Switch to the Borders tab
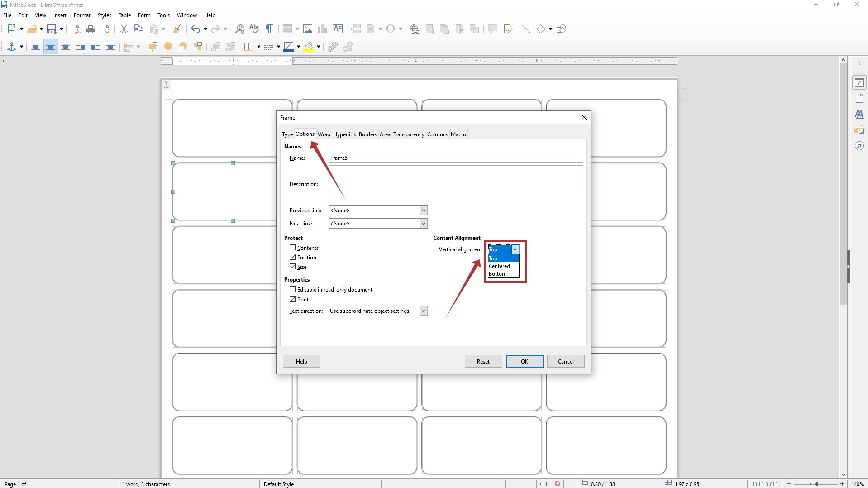The image size is (868, 488). click(x=367, y=134)
